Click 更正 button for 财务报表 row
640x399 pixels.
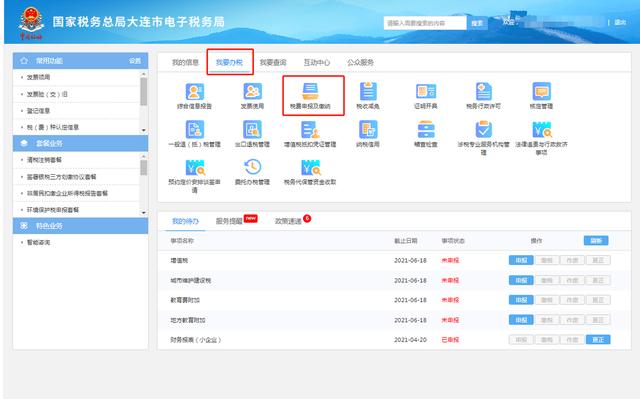[x=598, y=339]
